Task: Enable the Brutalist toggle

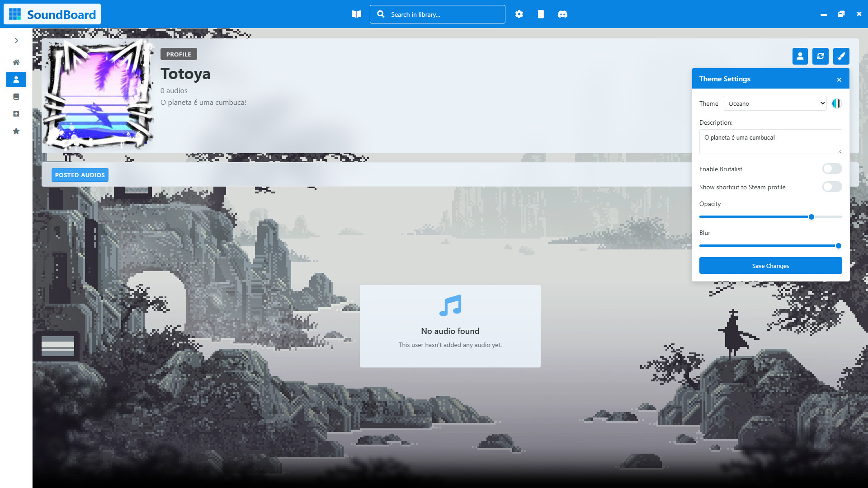Action: [x=831, y=169]
